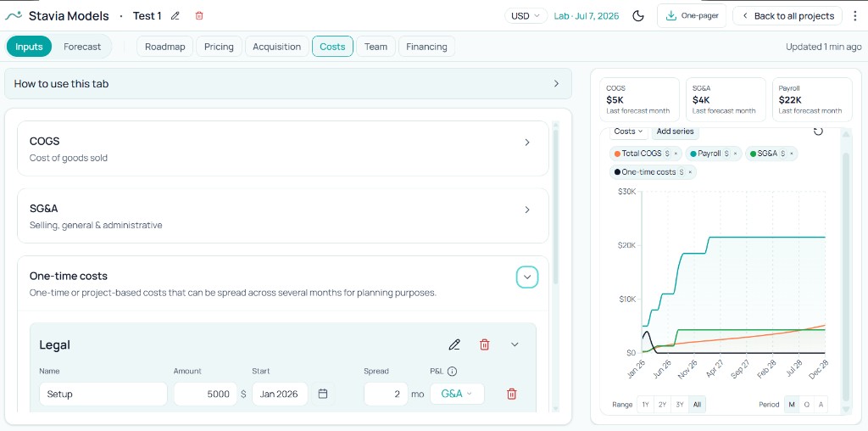Click the Payroll chip $ icon
868x431 pixels.
point(726,154)
